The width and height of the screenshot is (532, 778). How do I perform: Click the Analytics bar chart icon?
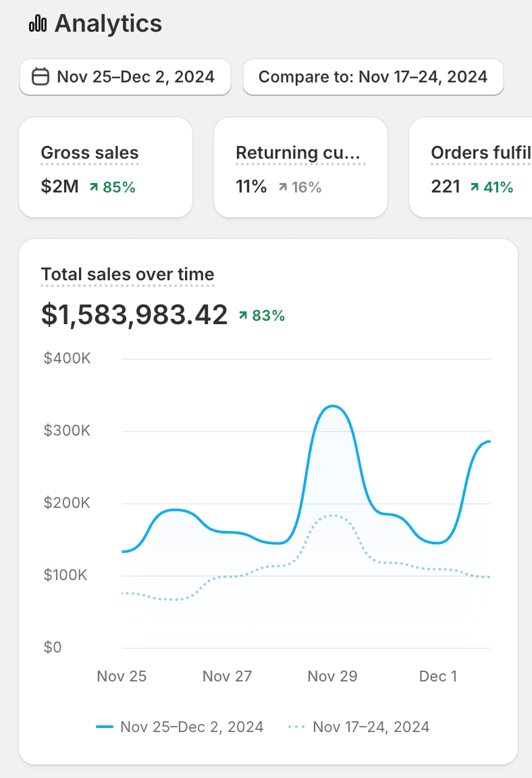[38, 24]
